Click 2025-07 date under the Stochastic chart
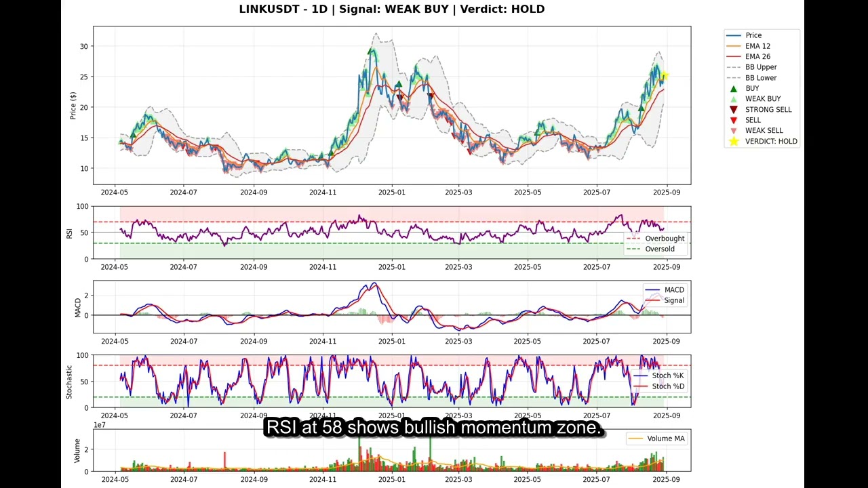The image size is (868, 488). point(597,415)
